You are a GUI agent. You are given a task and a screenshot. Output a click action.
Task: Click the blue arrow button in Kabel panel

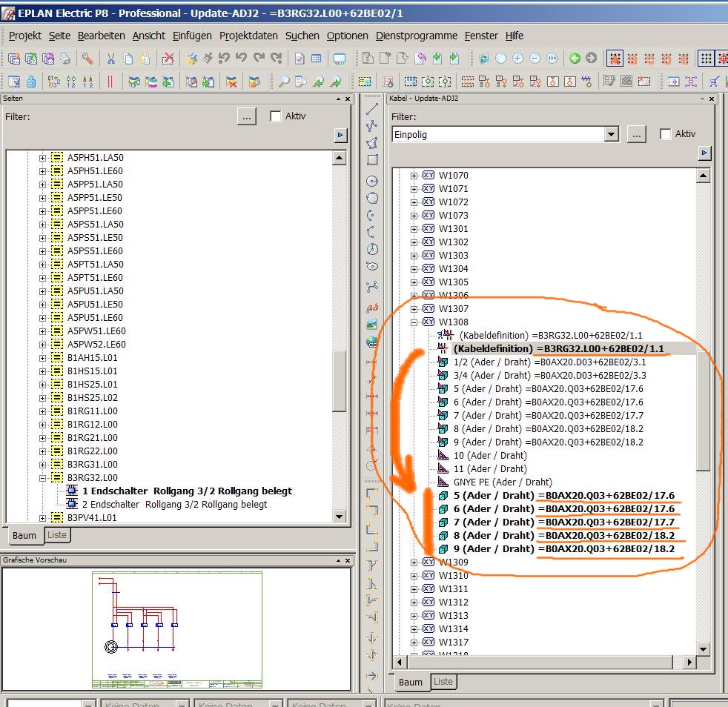point(704,153)
